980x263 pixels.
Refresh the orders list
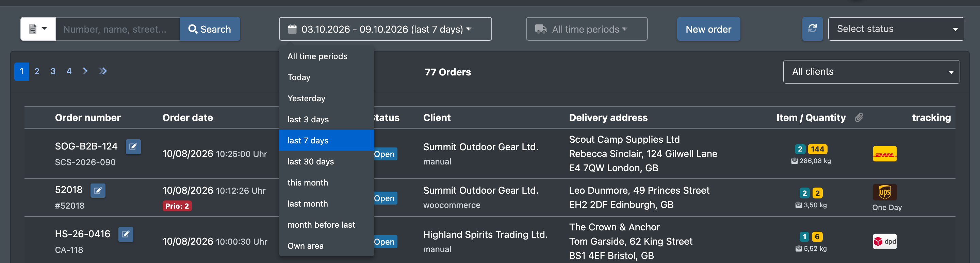pos(812,29)
